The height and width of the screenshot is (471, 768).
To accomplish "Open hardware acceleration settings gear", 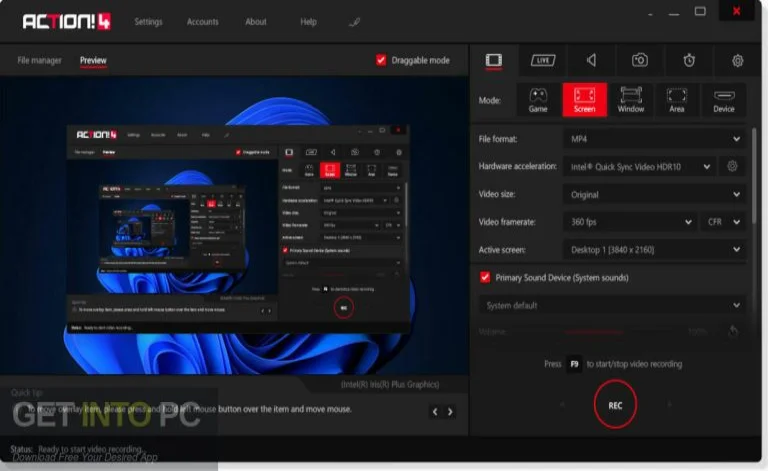I will pos(732,166).
